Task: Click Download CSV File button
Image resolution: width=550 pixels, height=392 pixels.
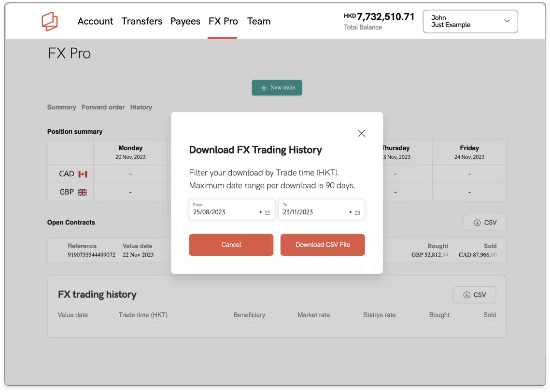Action: tap(323, 245)
